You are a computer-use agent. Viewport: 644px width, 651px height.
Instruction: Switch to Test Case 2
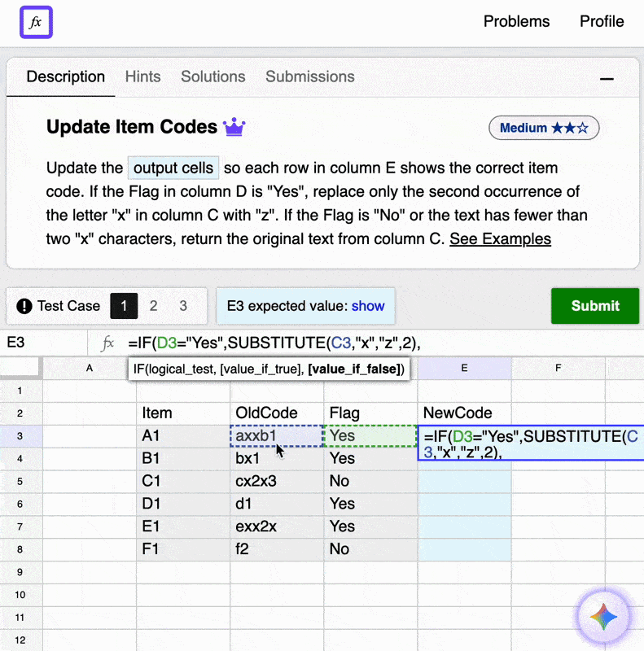coord(153,306)
